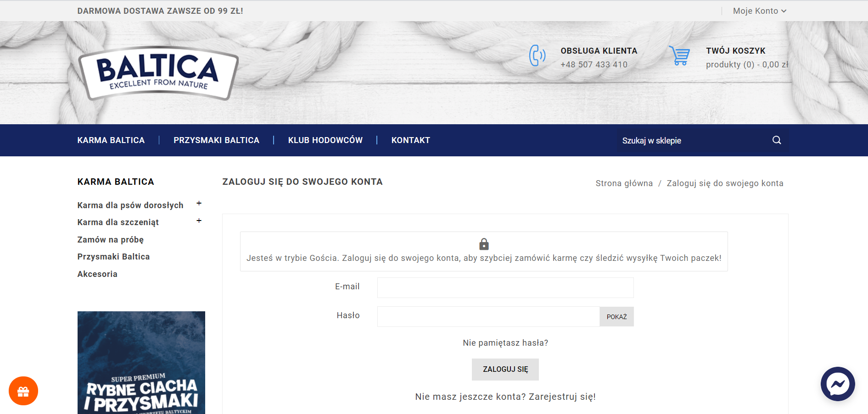Open Przysmaki Baltica sidebar link
Image resolution: width=868 pixels, height=414 pixels.
coord(114,257)
